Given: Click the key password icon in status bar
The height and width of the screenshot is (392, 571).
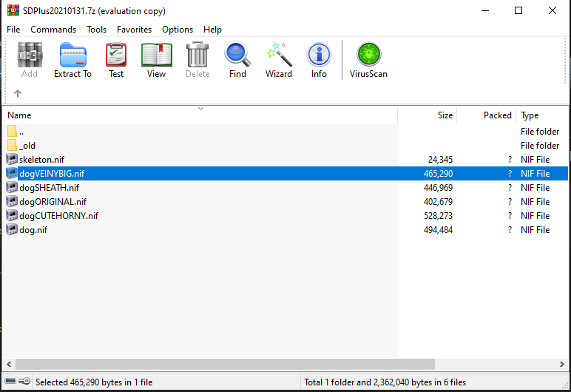Looking at the screenshot, I should (x=24, y=382).
